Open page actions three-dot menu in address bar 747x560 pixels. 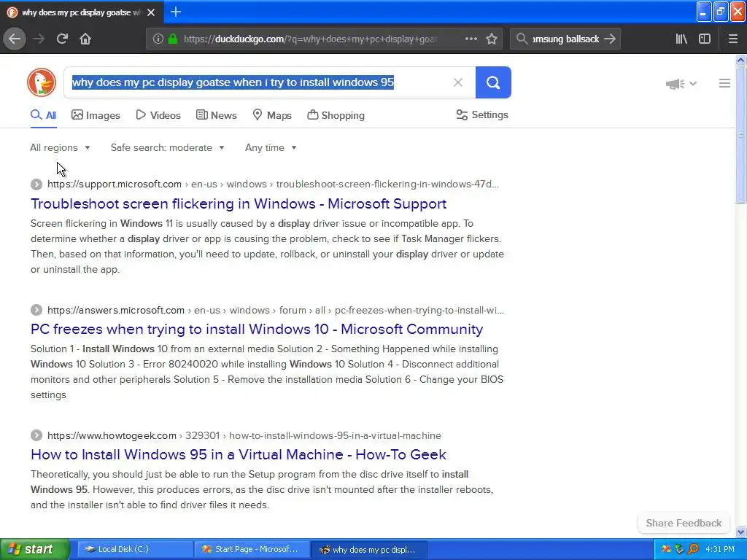tap(471, 39)
